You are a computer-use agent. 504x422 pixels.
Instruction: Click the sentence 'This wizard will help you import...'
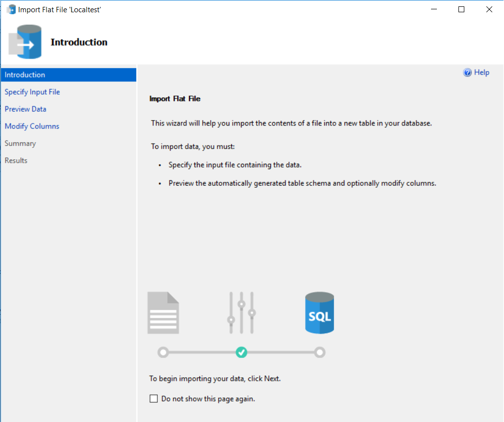(x=291, y=123)
